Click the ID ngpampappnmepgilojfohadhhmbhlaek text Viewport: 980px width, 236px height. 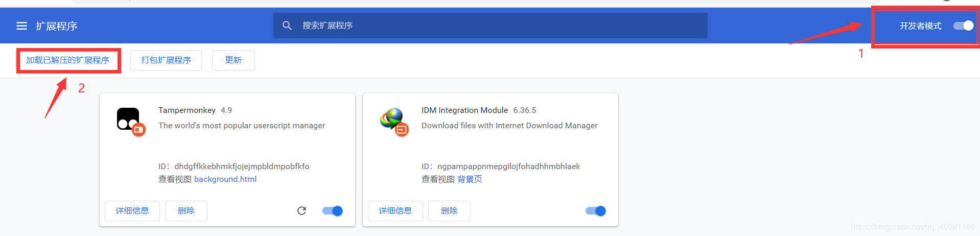501,167
